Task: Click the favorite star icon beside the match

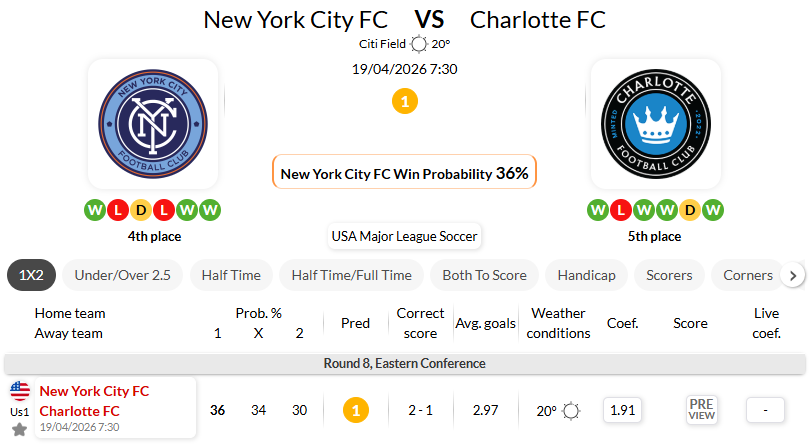Action: pyautogui.click(x=19, y=430)
